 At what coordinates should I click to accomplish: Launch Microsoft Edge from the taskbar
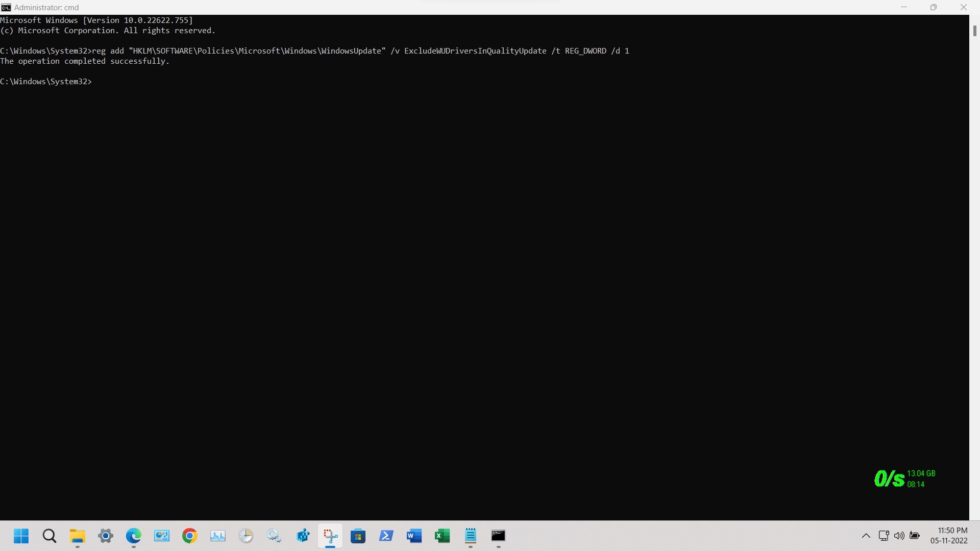pos(134,536)
